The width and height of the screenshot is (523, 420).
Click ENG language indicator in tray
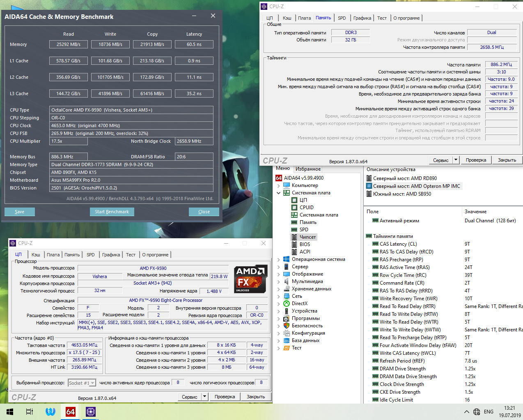click(x=489, y=412)
